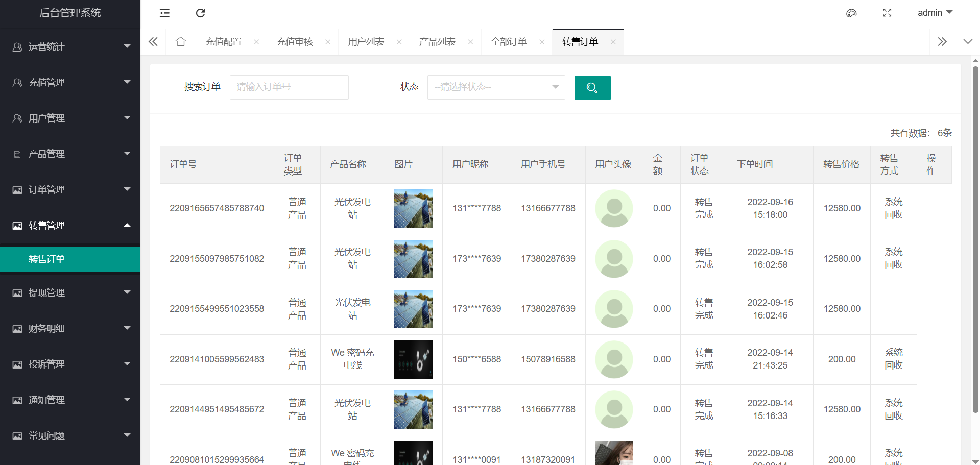Click the 搜索订单 order number input
The image size is (980, 465).
point(289,87)
